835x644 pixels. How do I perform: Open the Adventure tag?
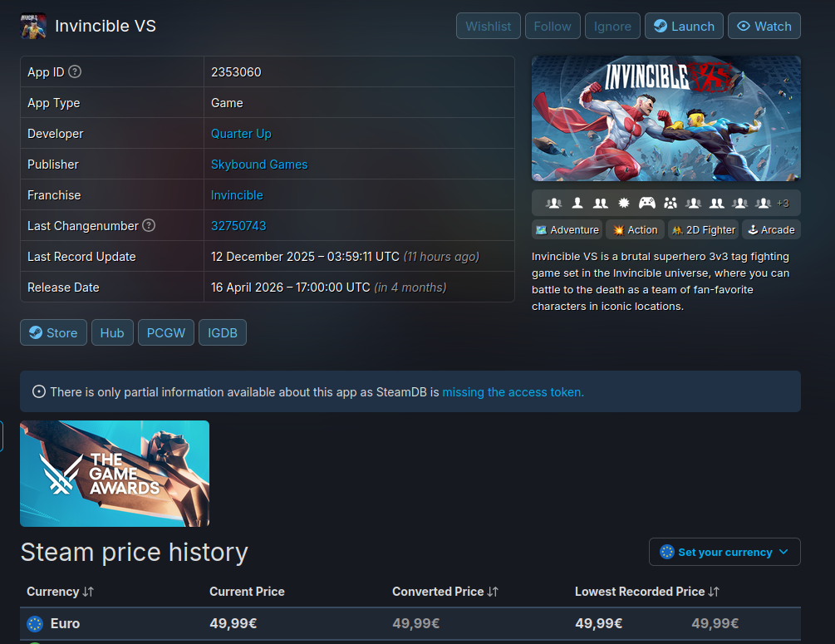(x=567, y=229)
